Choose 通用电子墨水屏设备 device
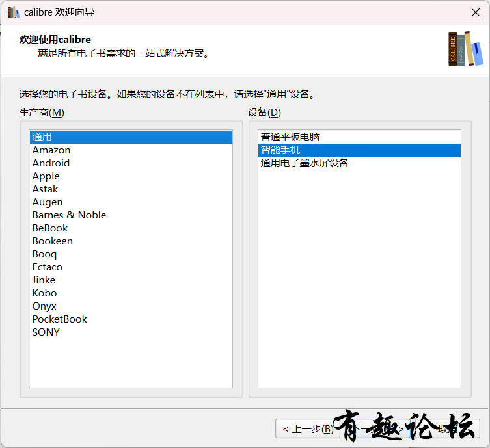This screenshot has width=490, height=448. pyautogui.click(x=359, y=163)
